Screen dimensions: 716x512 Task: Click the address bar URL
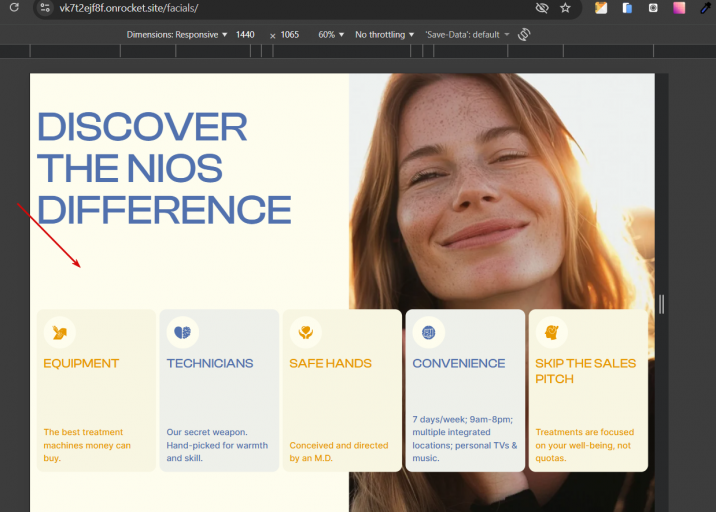click(x=128, y=8)
